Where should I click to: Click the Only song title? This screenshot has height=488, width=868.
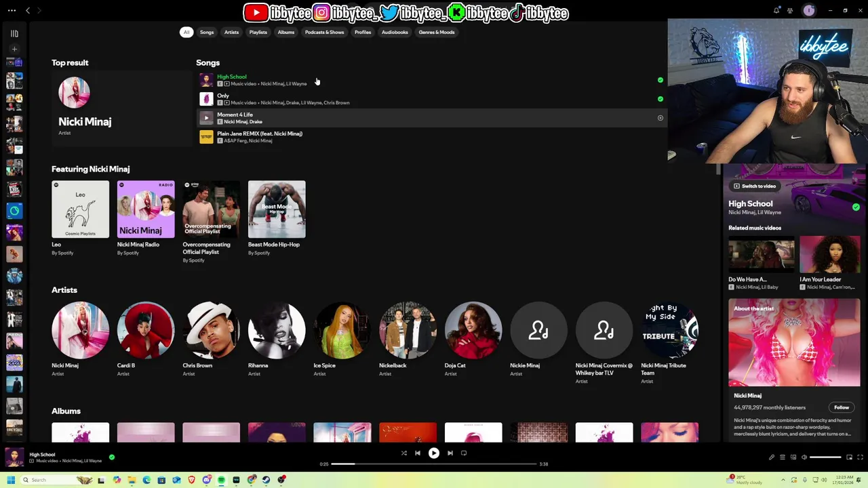click(223, 96)
